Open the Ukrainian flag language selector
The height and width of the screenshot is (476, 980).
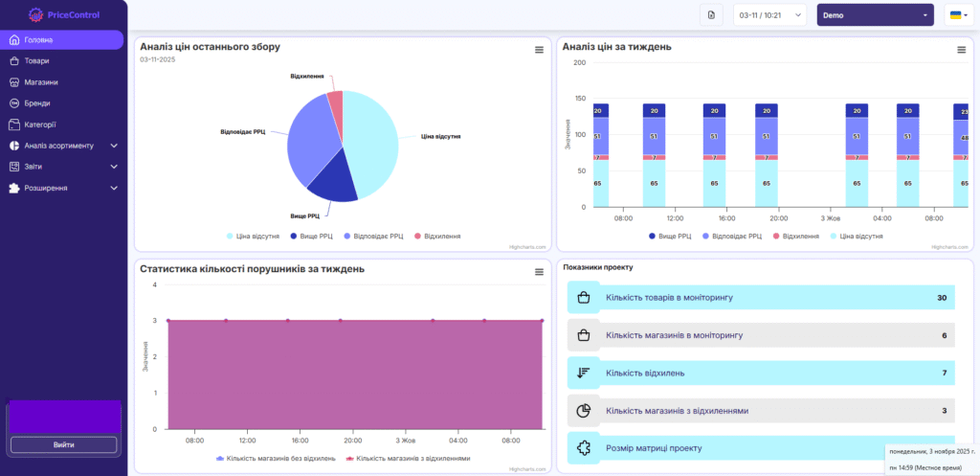tap(958, 15)
